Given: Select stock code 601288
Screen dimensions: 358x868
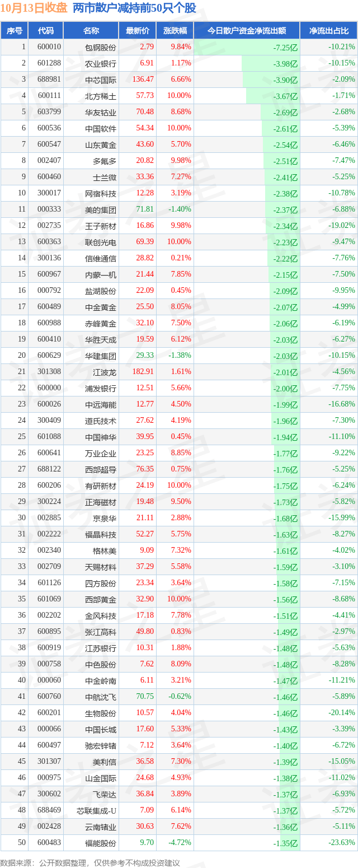Looking at the screenshot, I should (49, 63).
